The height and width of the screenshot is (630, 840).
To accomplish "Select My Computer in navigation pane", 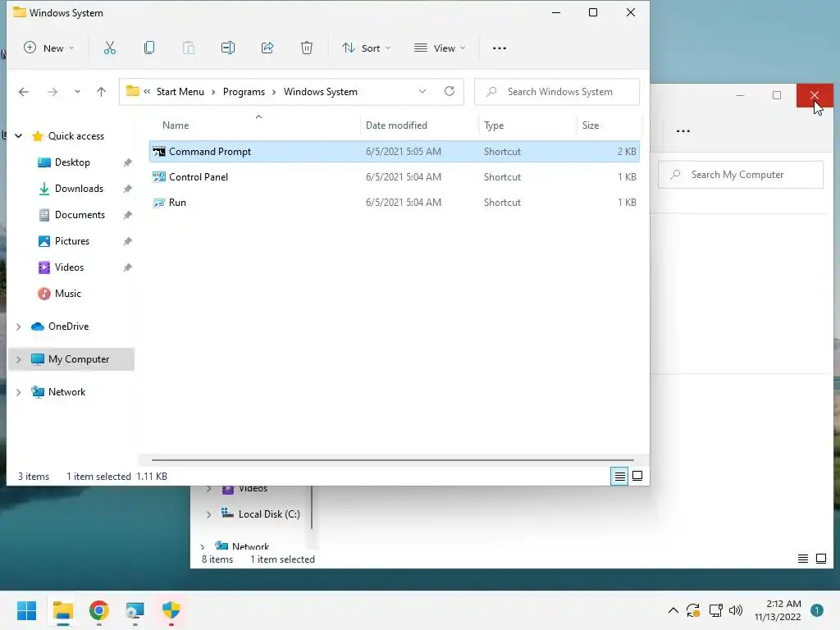I will click(78, 359).
